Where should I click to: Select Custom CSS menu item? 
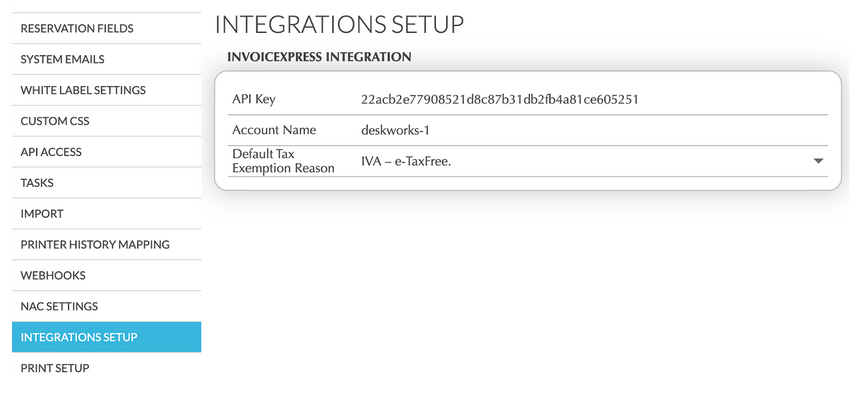[x=106, y=121]
